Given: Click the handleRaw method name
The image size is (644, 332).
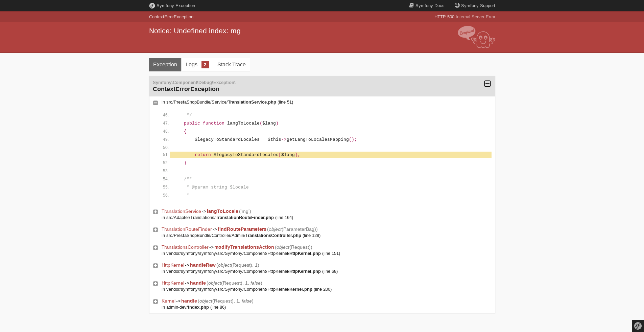Looking at the screenshot, I should (203, 265).
